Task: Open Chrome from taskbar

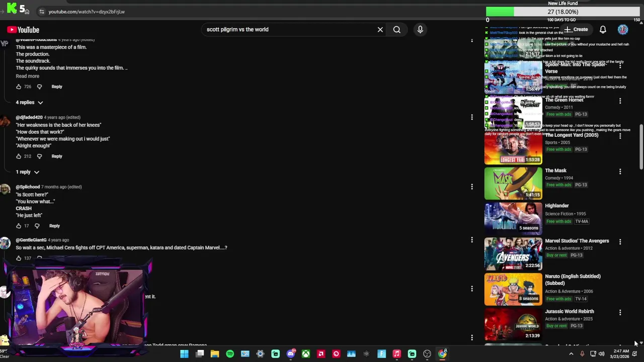Action: [442, 354]
